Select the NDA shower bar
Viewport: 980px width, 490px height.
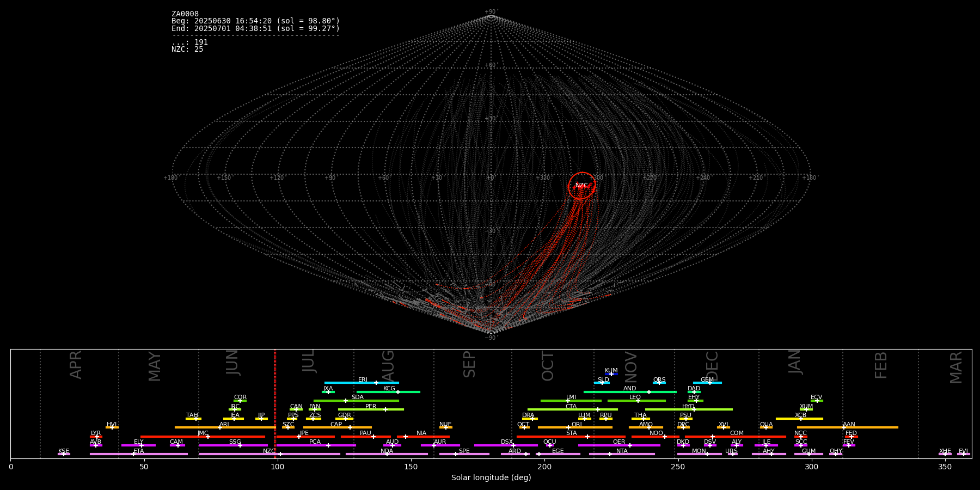387,454
